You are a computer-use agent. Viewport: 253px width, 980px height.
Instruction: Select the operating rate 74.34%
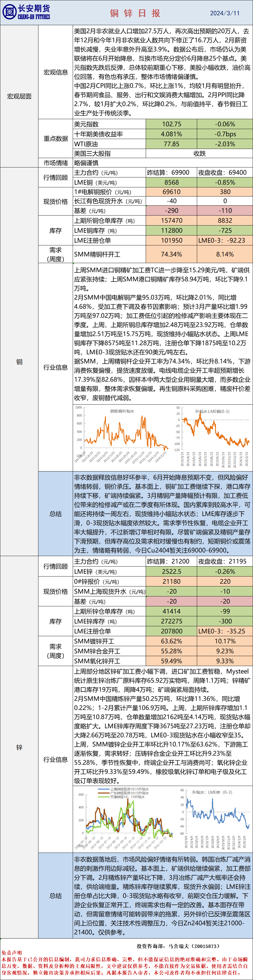point(172,255)
